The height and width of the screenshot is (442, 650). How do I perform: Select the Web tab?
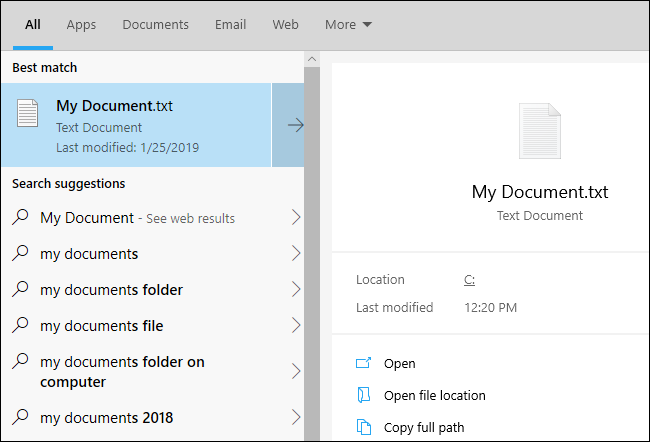285,24
